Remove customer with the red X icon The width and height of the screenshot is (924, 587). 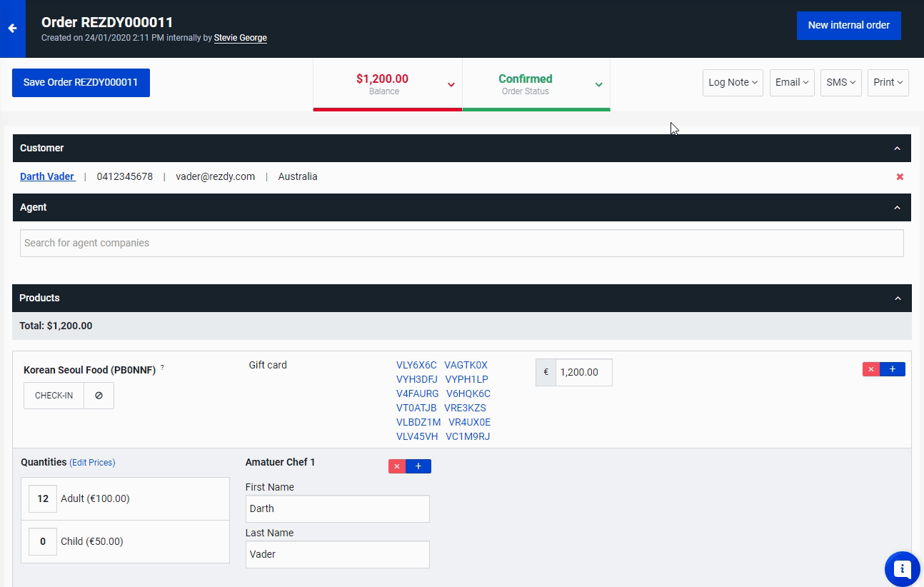(900, 176)
